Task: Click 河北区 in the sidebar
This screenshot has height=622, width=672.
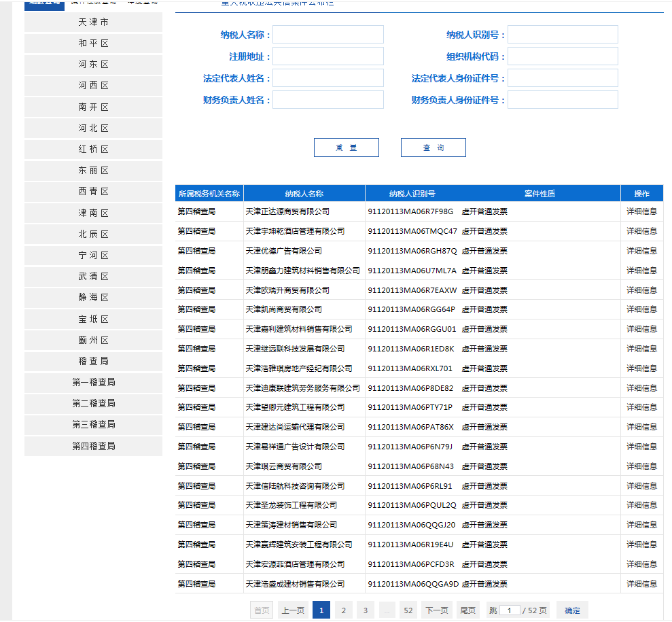Action: click(94, 128)
